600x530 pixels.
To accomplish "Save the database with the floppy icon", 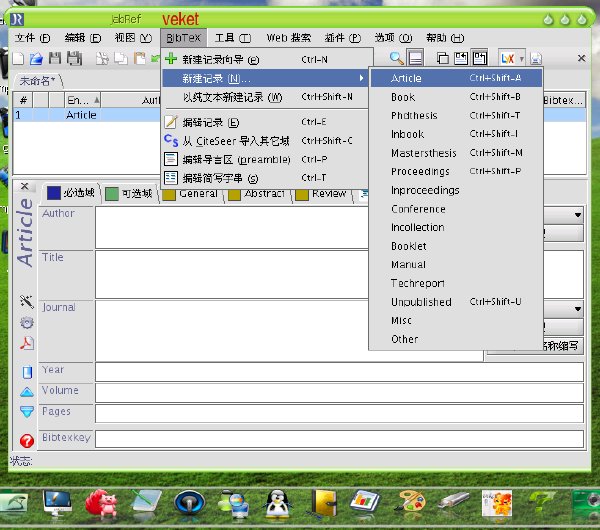I will point(55,59).
